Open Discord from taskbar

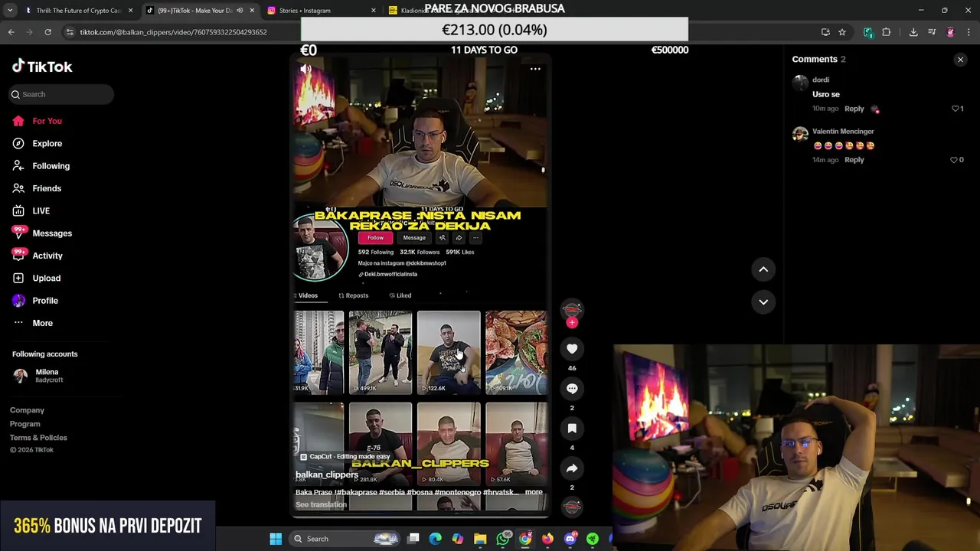point(570,539)
